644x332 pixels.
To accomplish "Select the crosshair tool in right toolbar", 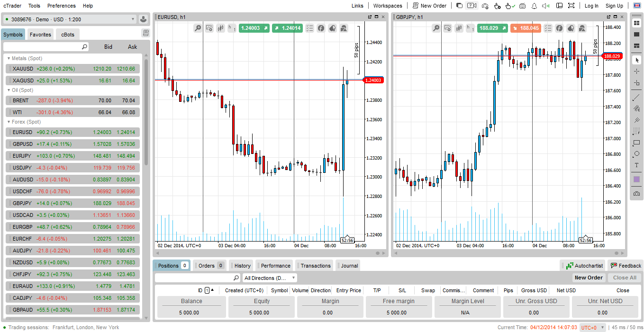I will [x=636, y=72].
